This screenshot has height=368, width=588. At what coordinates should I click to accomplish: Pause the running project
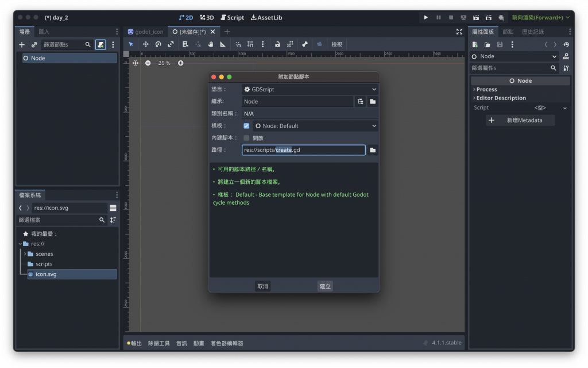(438, 17)
